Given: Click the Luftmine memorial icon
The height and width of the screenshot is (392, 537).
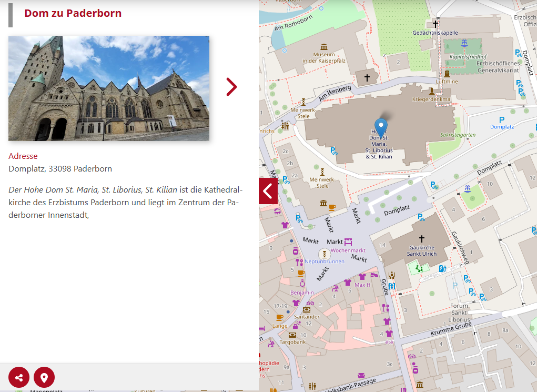Looking at the screenshot, I should point(447,73).
